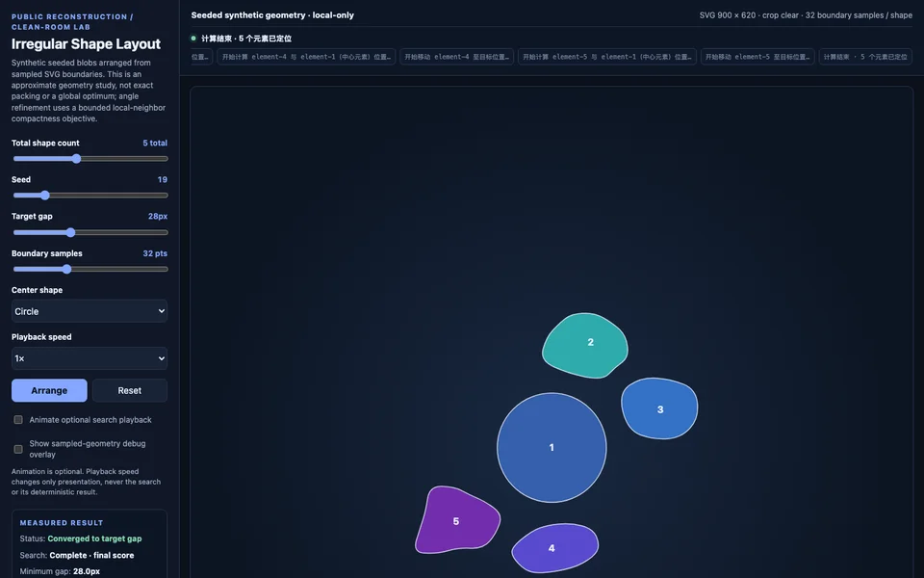Screen dimensions: 924x578
Task: Click the final '计算结束 · 5 个元素已定位' log chip
Action: point(865,57)
